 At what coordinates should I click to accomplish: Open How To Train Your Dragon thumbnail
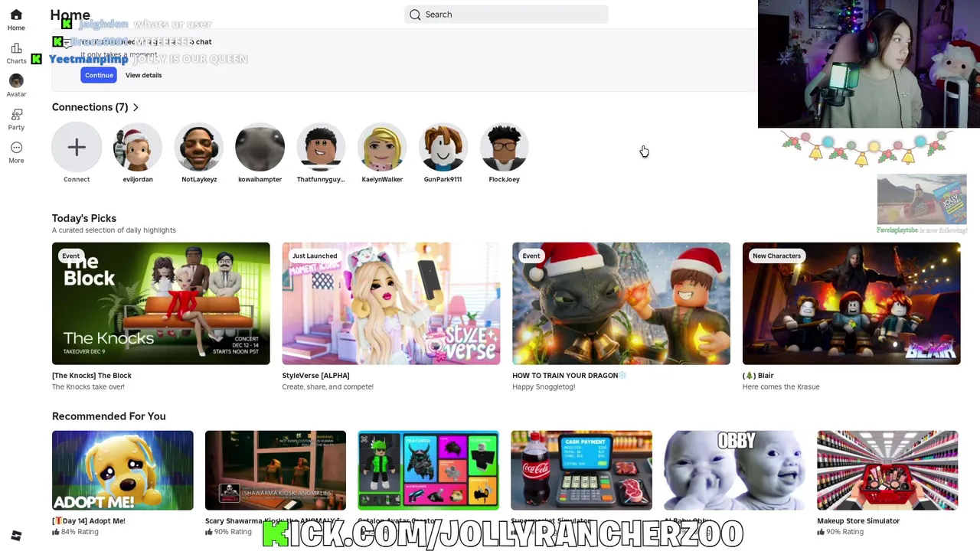coord(621,303)
